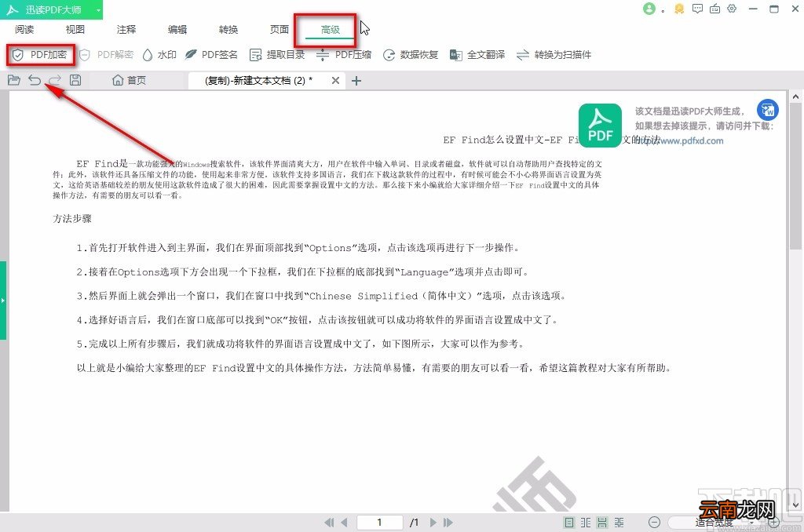Click the save disk icon
Image resolution: width=804 pixels, height=532 pixels.
click(x=75, y=80)
